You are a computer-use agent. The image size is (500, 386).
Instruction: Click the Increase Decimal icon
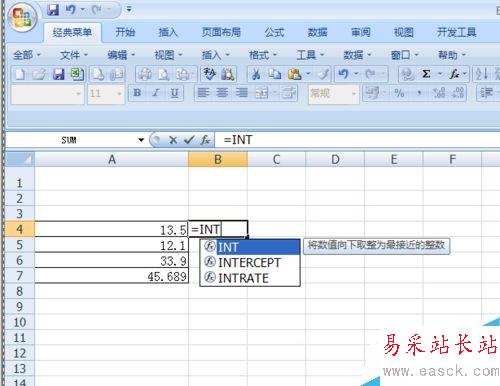[x=439, y=93]
